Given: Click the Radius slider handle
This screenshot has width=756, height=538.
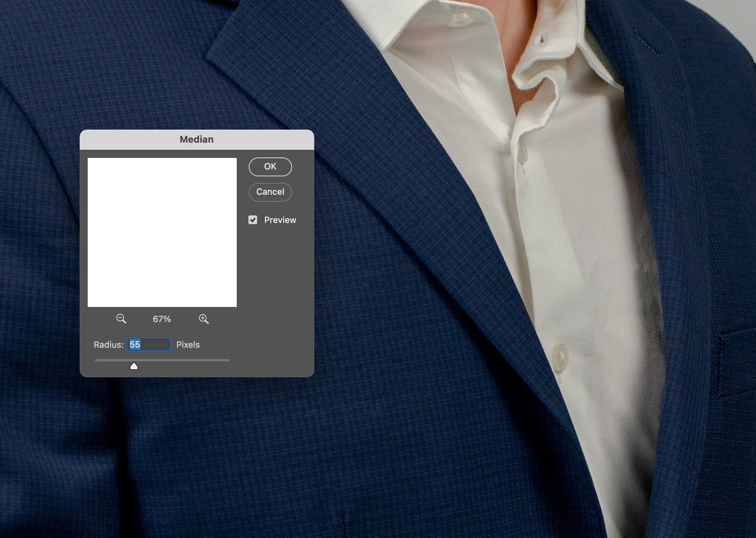Looking at the screenshot, I should (x=134, y=366).
